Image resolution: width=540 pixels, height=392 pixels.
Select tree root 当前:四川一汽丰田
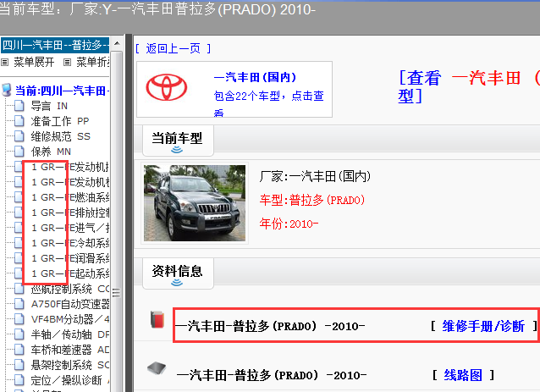[63, 91]
